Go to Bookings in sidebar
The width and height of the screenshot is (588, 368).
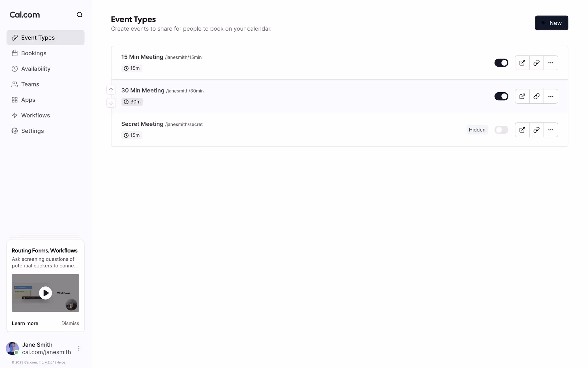click(x=34, y=53)
